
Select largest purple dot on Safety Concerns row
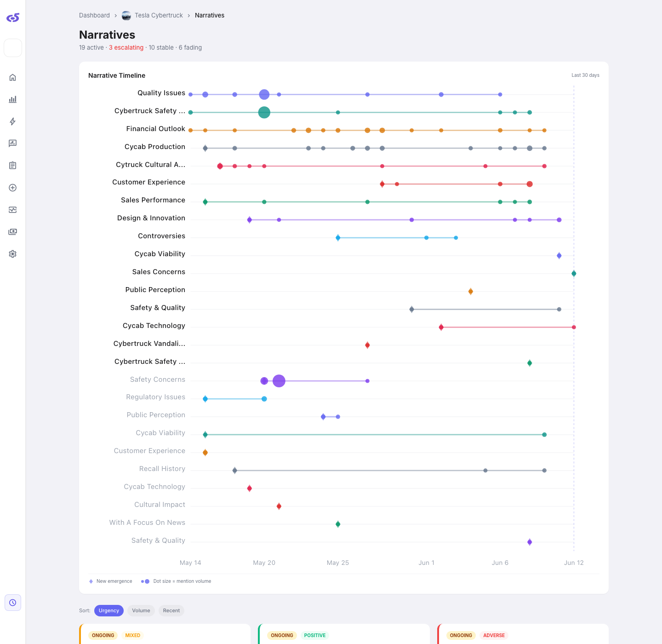click(279, 381)
